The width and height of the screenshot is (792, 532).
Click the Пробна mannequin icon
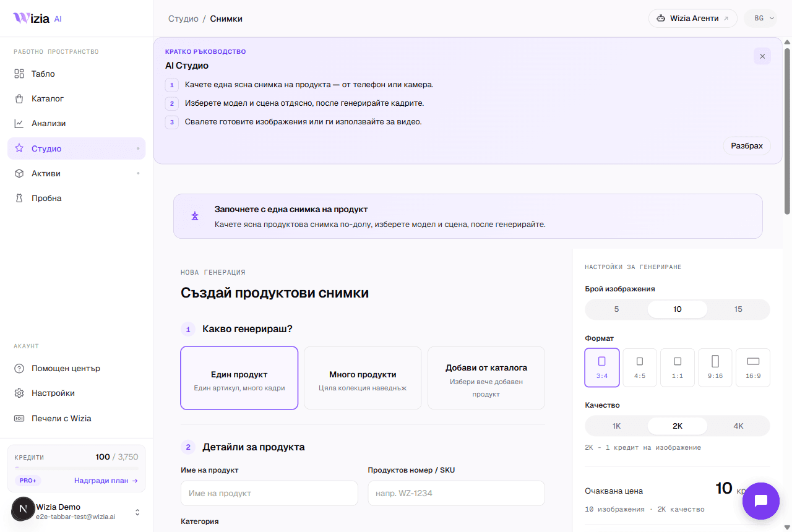(x=19, y=198)
